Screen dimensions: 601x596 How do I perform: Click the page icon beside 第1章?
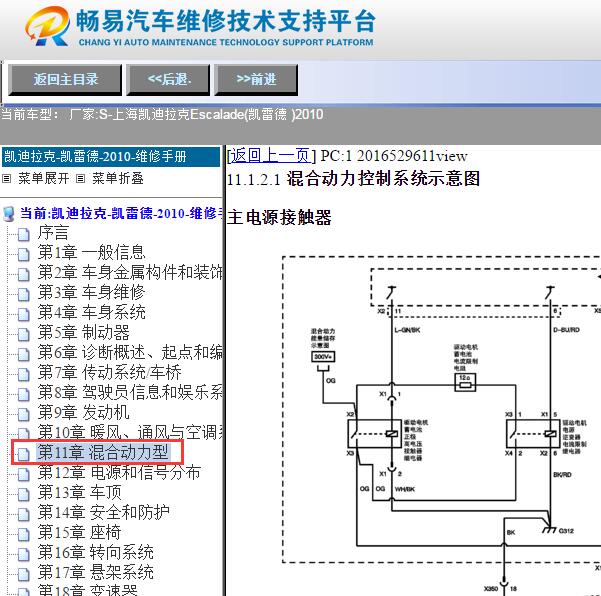tap(23, 254)
